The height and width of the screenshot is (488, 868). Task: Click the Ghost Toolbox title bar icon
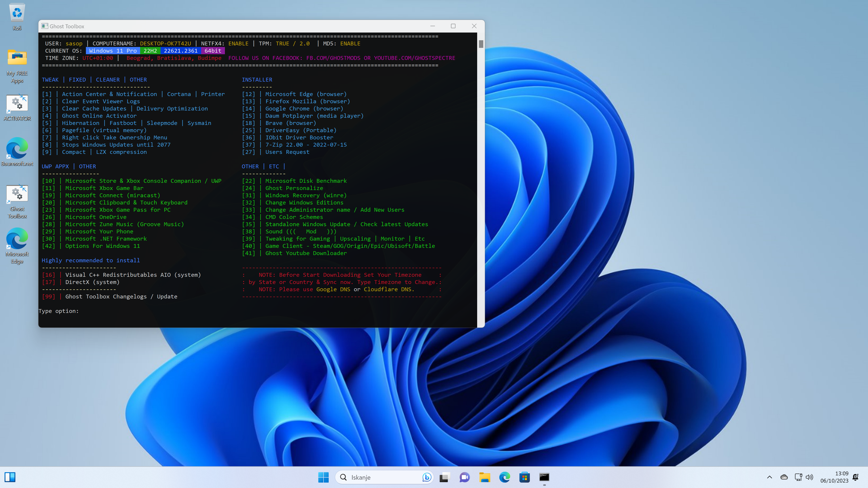[45, 26]
